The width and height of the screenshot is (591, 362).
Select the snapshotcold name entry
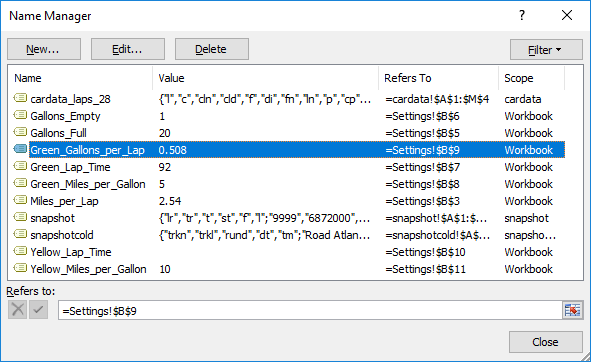[62, 235]
